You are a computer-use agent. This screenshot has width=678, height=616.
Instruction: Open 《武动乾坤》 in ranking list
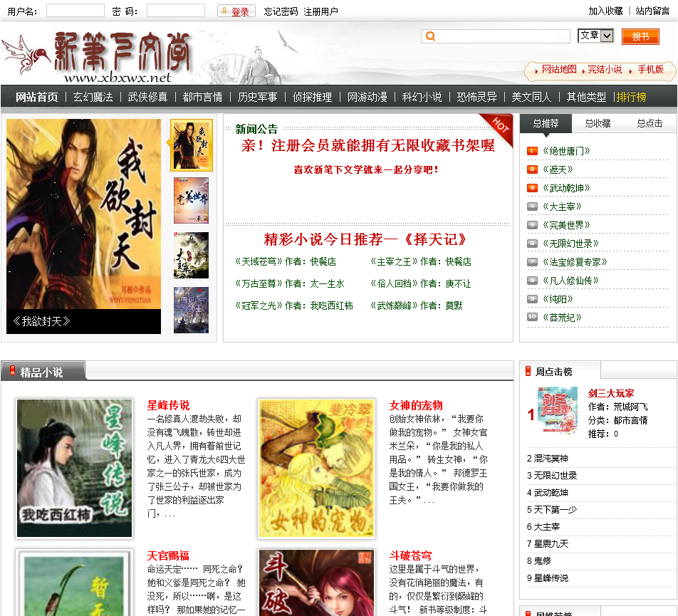click(x=566, y=188)
